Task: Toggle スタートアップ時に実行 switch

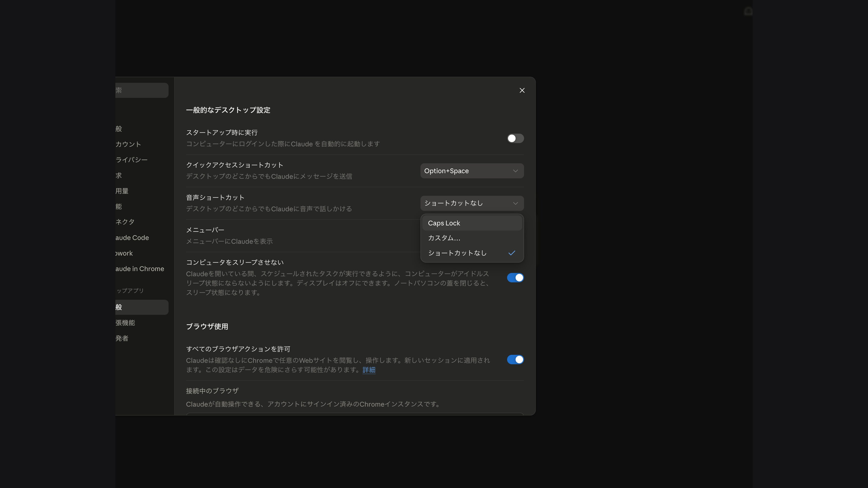Action: click(x=515, y=138)
